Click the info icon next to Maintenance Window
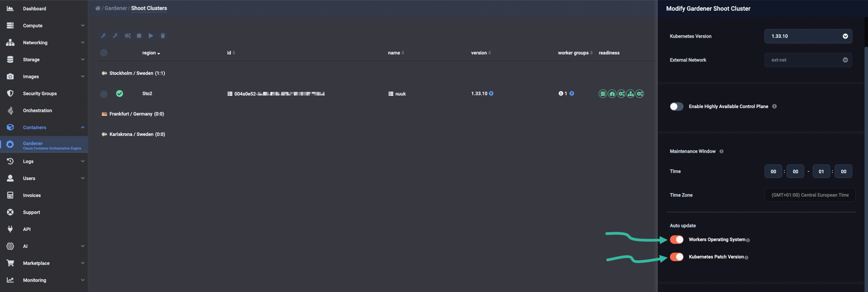This screenshot has height=292, width=868. coord(722,151)
